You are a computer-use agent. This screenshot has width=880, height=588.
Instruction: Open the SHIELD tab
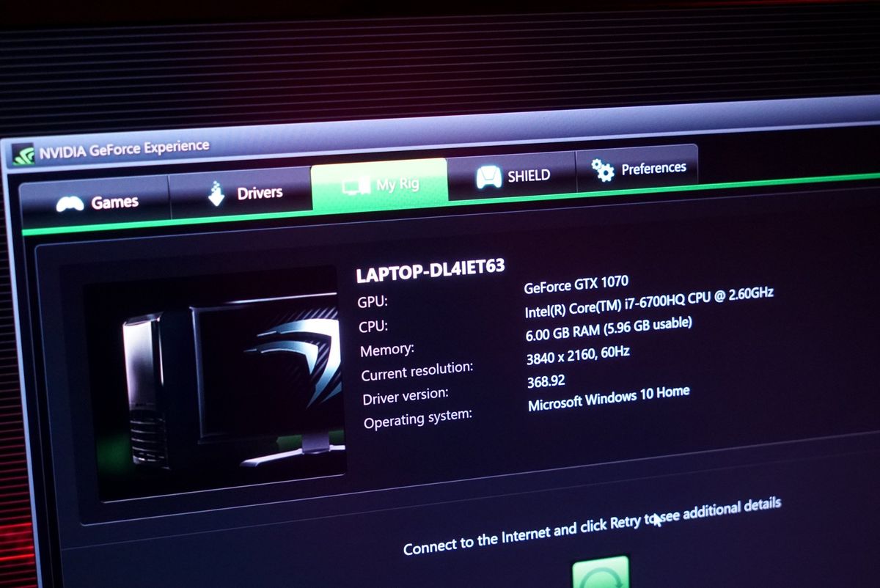coord(512,176)
